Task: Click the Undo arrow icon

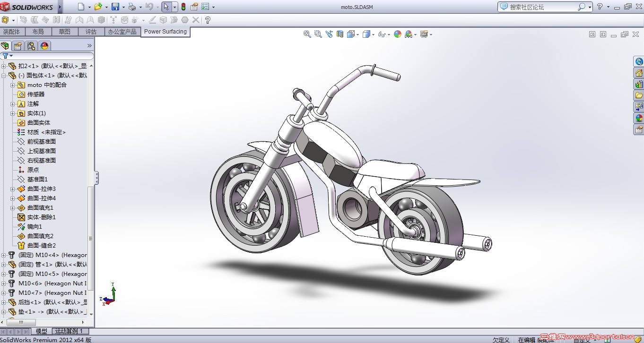Action: [x=149, y=7]
